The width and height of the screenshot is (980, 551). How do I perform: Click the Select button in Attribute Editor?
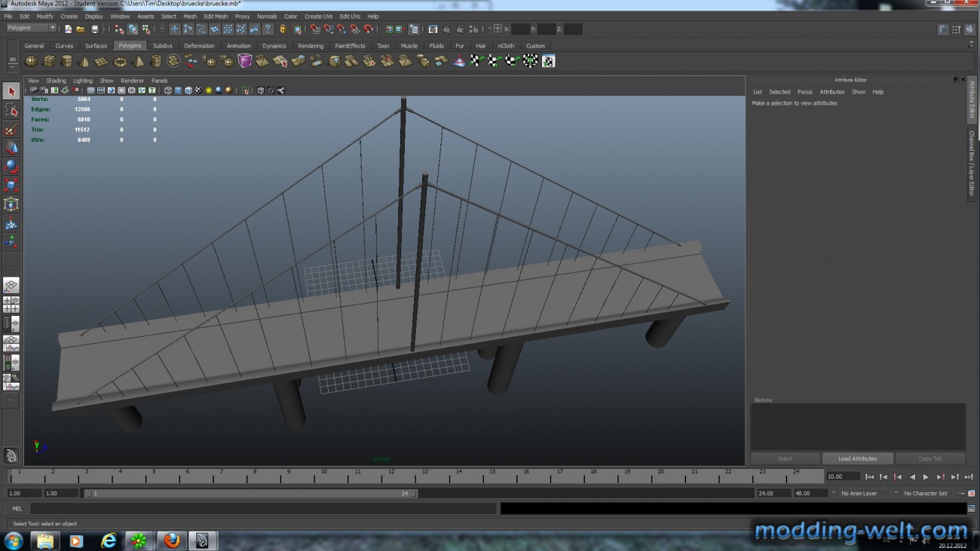point(785,458)
